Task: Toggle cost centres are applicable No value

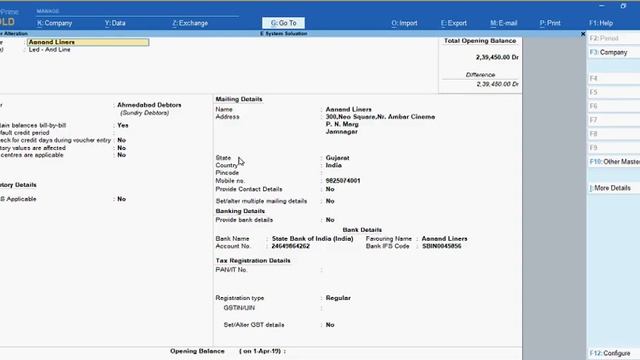Action: [122, 155]
